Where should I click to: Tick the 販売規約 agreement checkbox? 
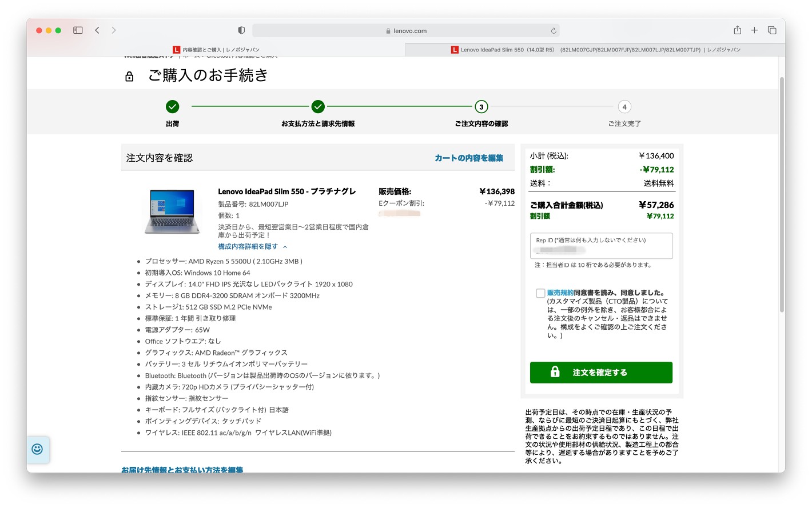point(540,293)
